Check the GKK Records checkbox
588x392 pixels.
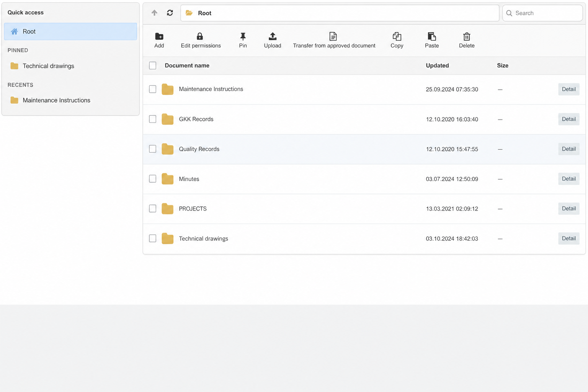153,119
